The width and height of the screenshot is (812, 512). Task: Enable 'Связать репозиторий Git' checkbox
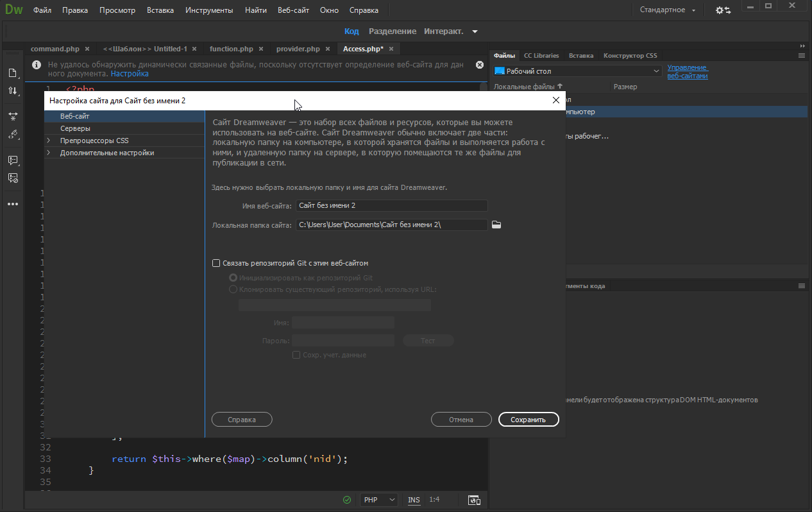216,263
